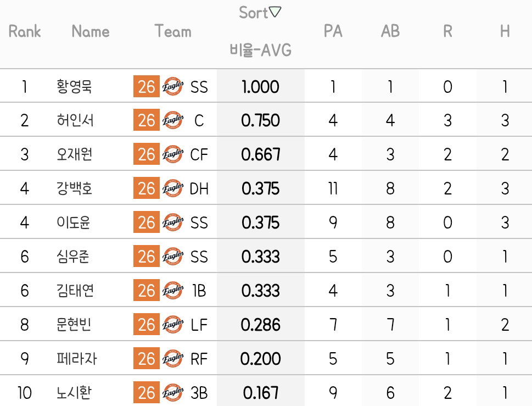Click the orange 26 badge for 김태연

pos(146,290)
